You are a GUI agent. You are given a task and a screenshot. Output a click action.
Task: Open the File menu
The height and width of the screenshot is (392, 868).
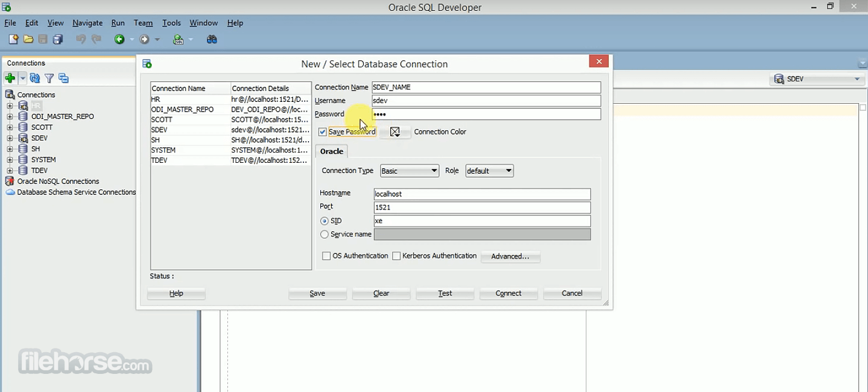coord(10,23)
